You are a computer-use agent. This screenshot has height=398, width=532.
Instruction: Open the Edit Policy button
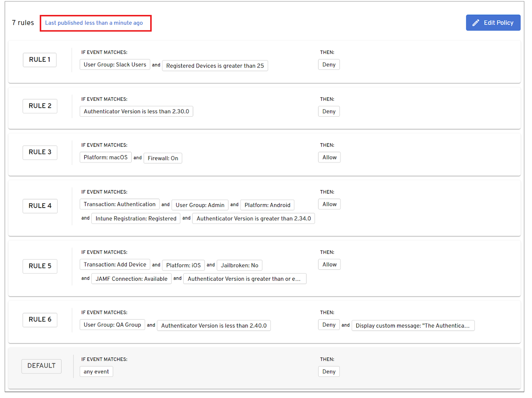pos(493,23)
